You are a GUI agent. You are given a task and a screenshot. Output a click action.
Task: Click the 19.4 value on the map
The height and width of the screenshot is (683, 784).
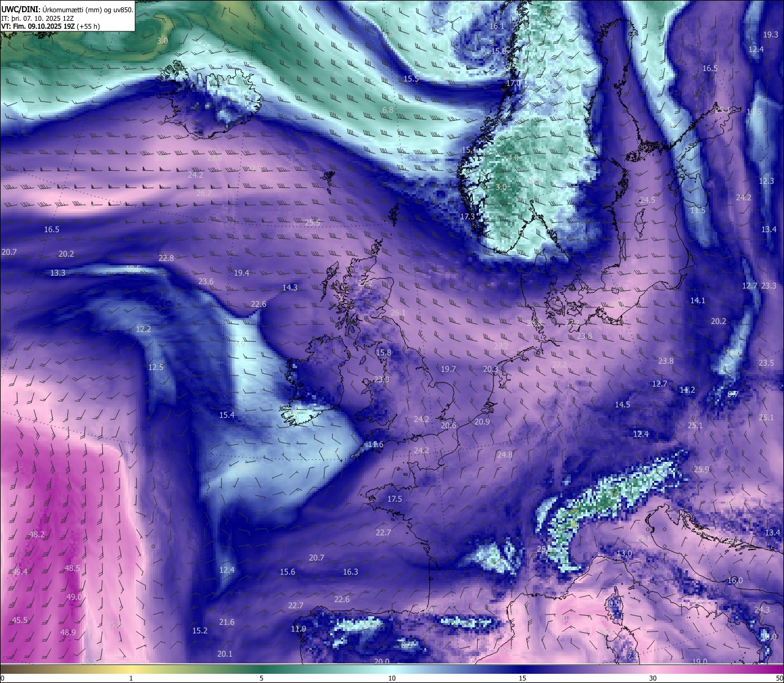[x=241, y=273]
